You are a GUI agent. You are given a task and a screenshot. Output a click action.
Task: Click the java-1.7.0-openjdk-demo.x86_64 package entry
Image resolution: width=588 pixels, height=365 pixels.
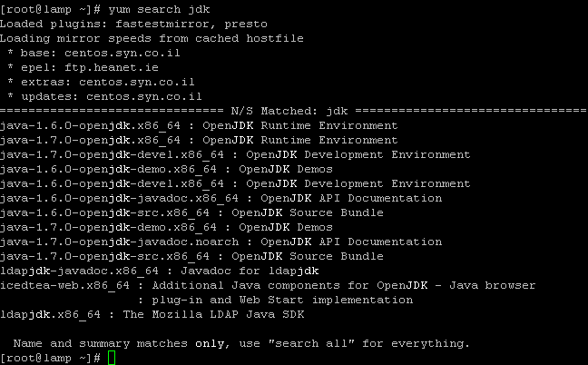tap(166, 228)
